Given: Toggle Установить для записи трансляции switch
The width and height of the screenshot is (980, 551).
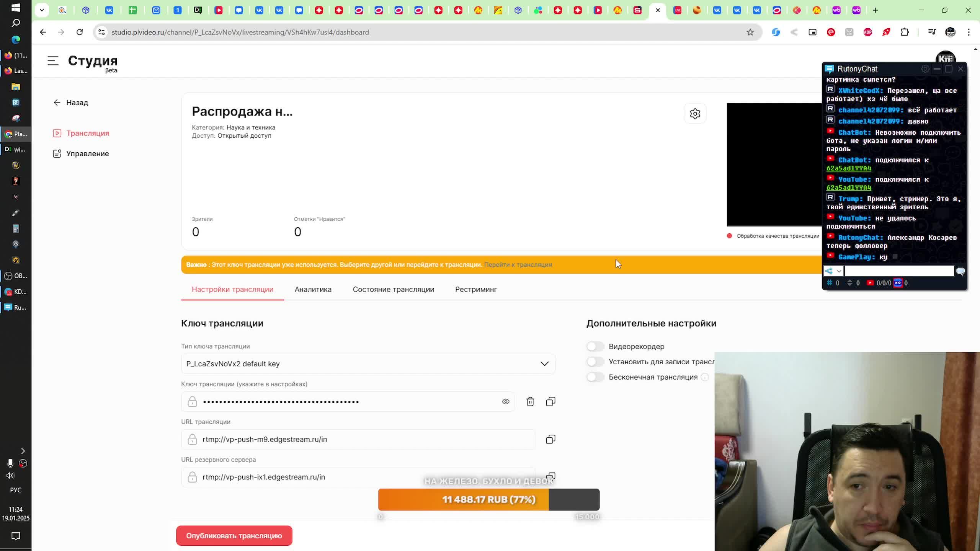Looking at the screenshot, I should (595, 362).
